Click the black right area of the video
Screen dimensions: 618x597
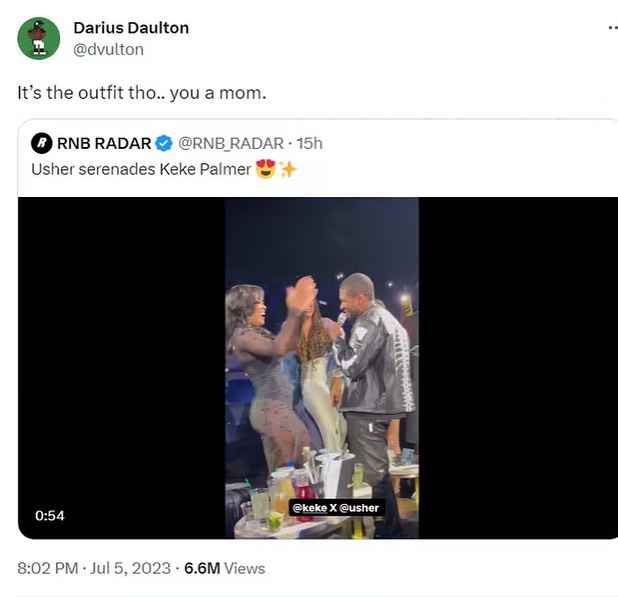(x=518, y=368)
